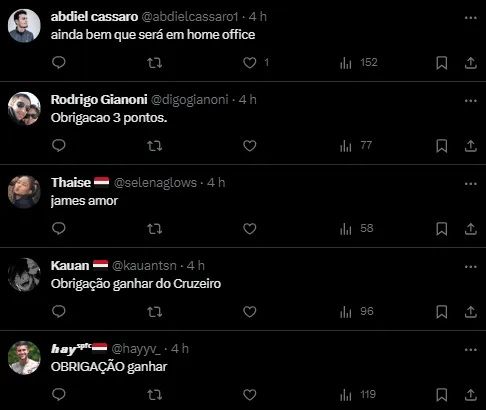Bookmark Rodrigo Gianoni's tweet

[442, 146]
